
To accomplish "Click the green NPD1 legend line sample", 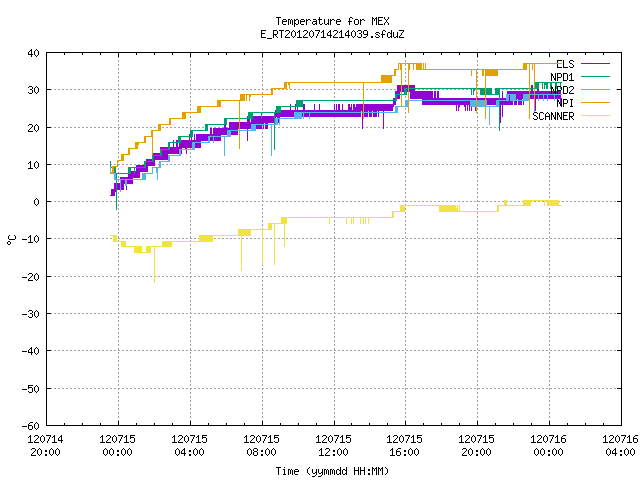I will pyautogui.click(x=595, y=76).
